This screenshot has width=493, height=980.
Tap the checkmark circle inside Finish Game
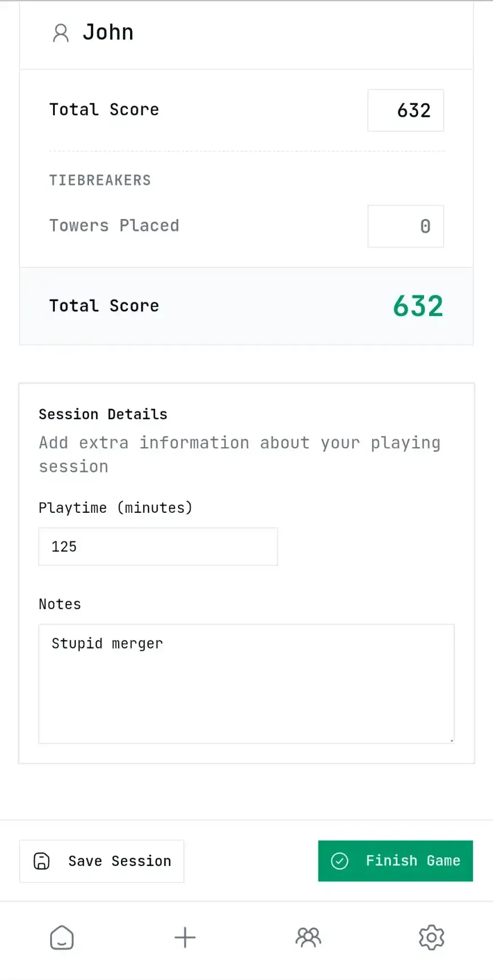tap(340, 861)
